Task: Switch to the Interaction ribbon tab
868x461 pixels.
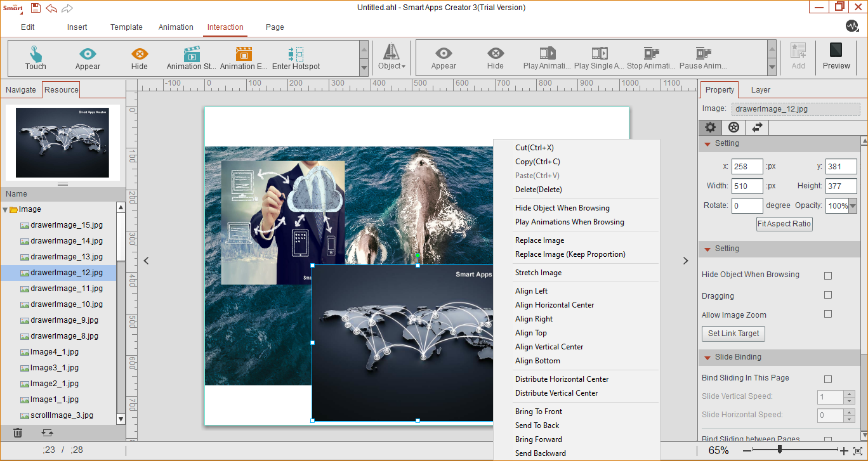Action: pyautogui.click(x=225, y=27)
